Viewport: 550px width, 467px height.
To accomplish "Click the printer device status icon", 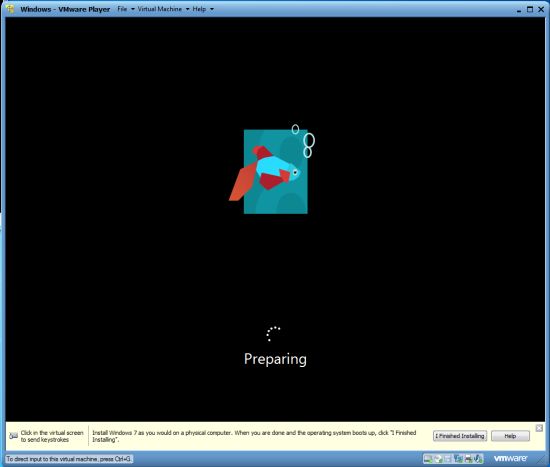I will coord(468,459).
